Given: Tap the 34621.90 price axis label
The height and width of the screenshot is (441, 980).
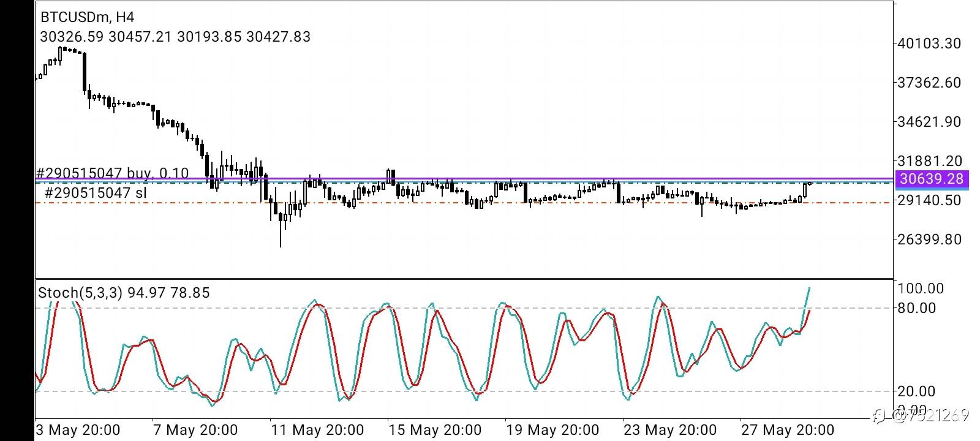Looking at the screenshot, I should click(929, 122).
